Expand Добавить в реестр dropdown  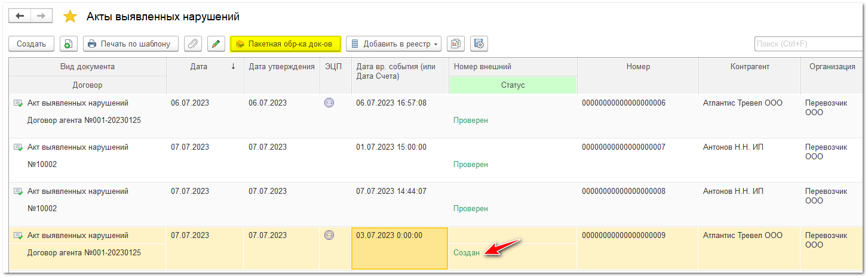click(393, 44)
